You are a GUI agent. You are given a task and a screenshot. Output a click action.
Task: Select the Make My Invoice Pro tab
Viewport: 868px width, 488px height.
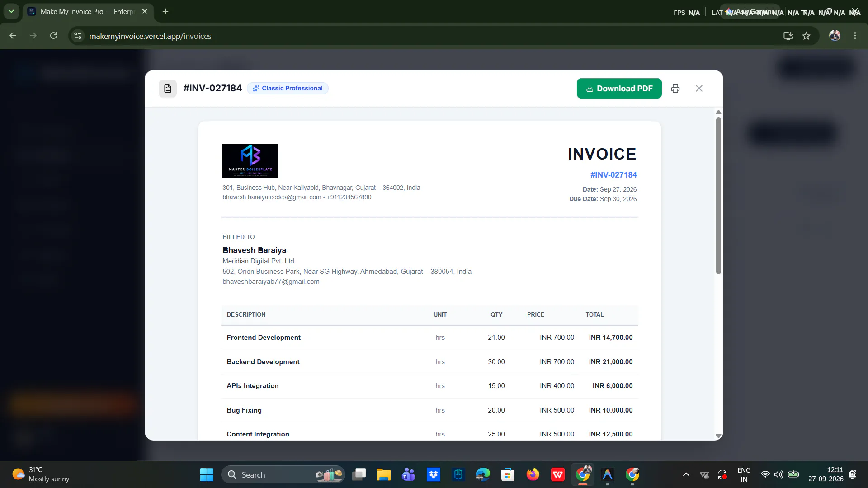87,12
